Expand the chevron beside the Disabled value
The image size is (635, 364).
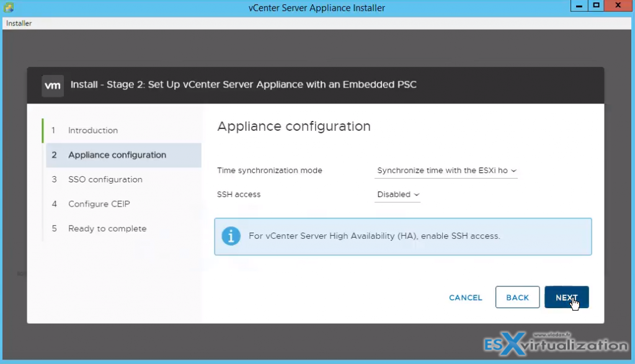click(x=417, y=195)
